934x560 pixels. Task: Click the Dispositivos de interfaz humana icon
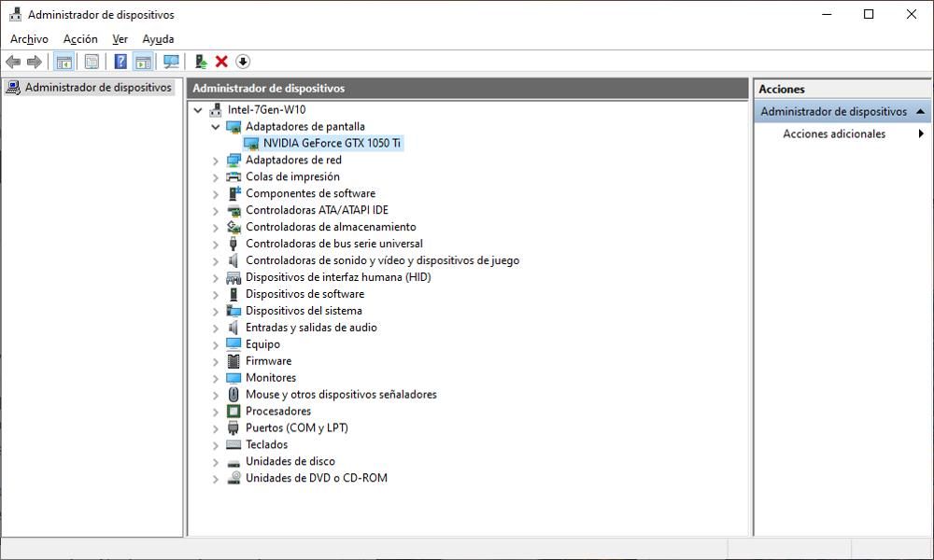click(x=233, y=277)
